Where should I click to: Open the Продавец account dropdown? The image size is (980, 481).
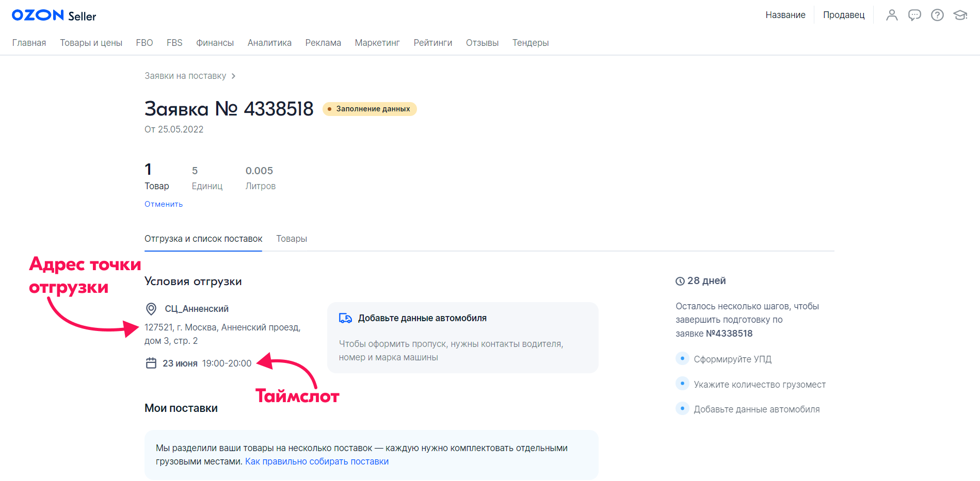point(843,15)
